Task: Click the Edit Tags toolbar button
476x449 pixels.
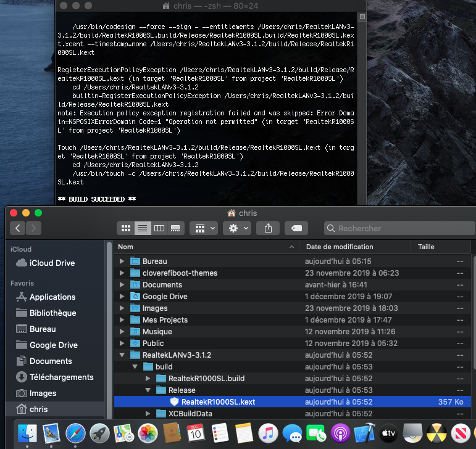Action: [296, 228]
